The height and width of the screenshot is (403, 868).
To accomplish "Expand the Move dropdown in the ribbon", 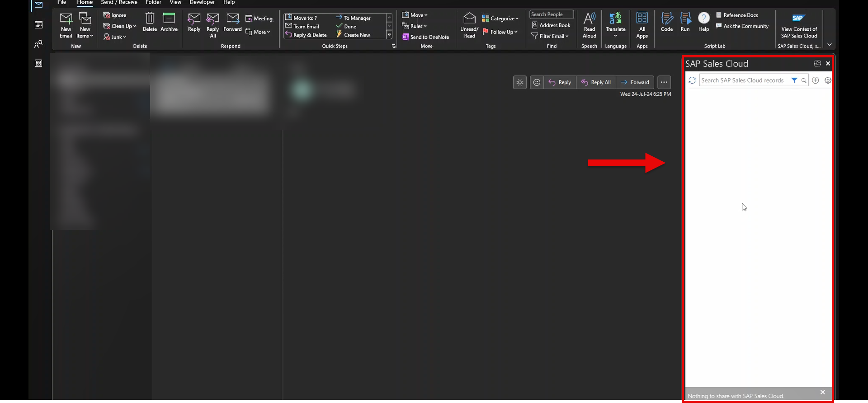I will coord(415,15).
